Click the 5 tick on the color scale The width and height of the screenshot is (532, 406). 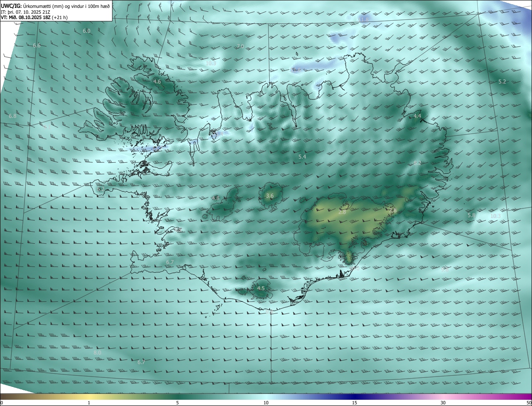click(x=177, y=403)
